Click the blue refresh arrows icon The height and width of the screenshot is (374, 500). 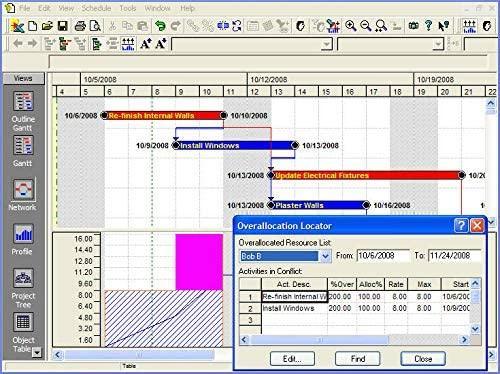(x=237, y=26)
